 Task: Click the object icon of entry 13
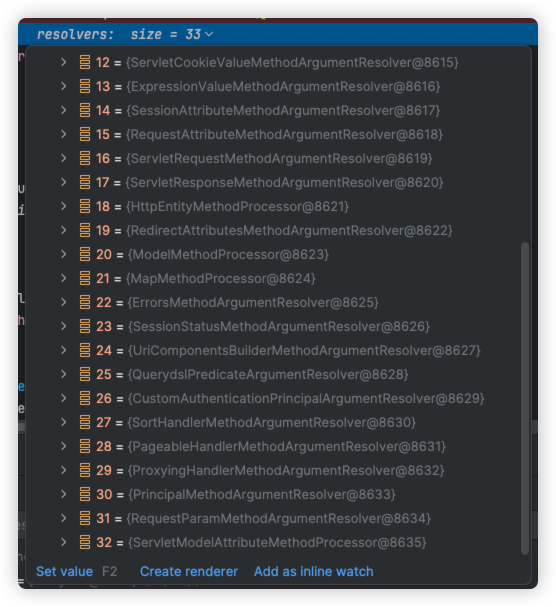(85, 86)
